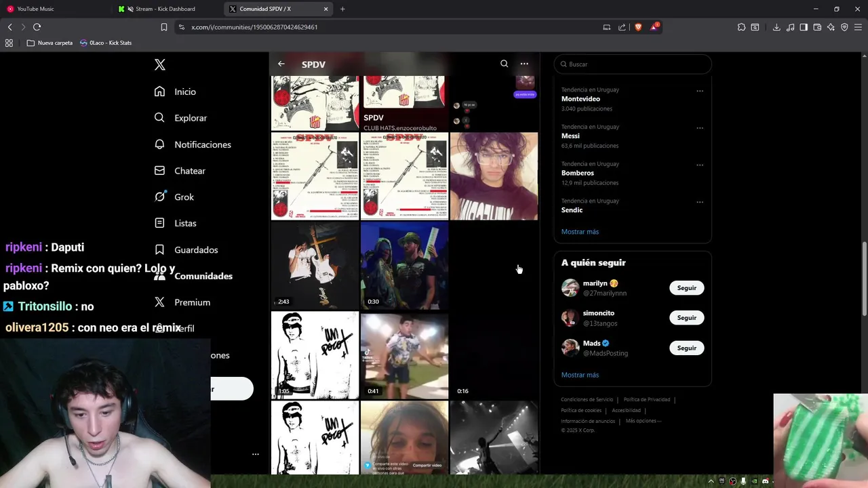The image size is (868, 488).
Task: Open Brave Rewards triangle icon
Action: pos(654,27)
